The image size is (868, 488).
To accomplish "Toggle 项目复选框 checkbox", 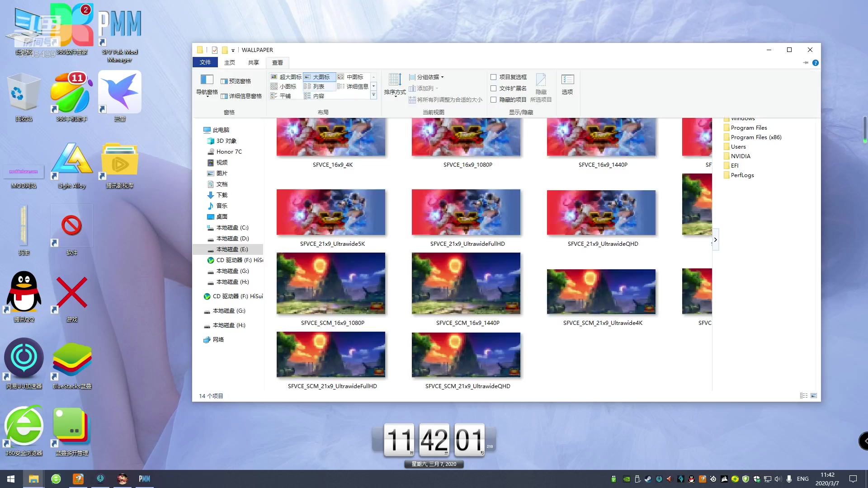I will point(494,77).
